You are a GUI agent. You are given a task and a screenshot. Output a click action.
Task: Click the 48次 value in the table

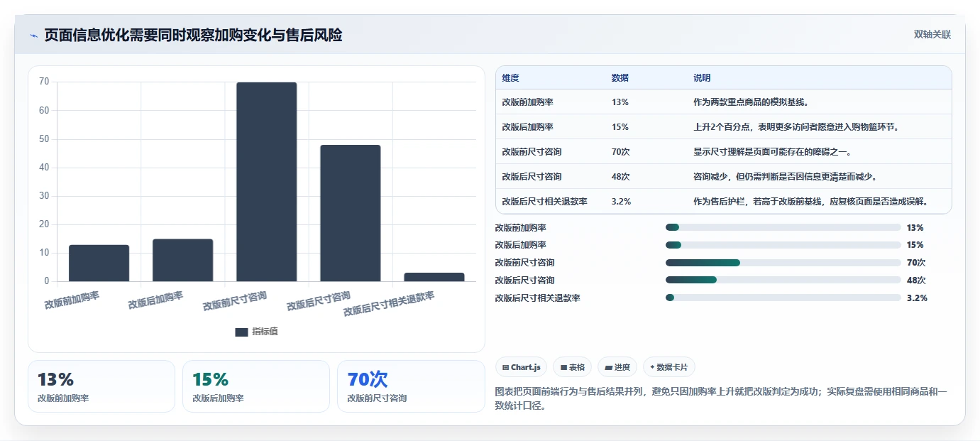coord(621,177)
